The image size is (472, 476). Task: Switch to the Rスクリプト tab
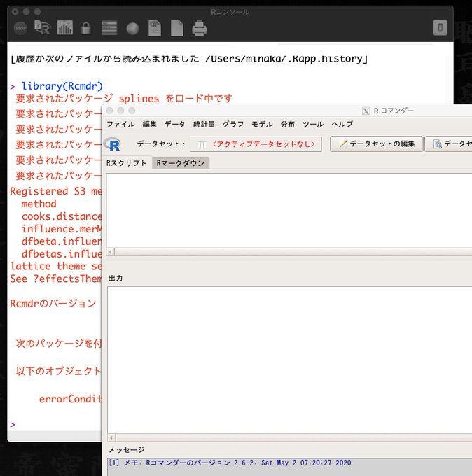pyautogui.click(x=126, y=163)
